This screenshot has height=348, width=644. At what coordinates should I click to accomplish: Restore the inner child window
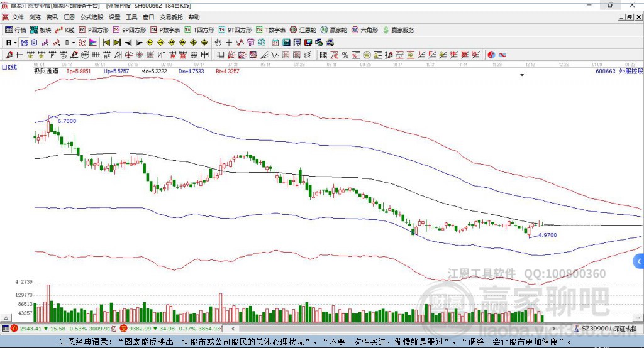click(x=630, y=17)
